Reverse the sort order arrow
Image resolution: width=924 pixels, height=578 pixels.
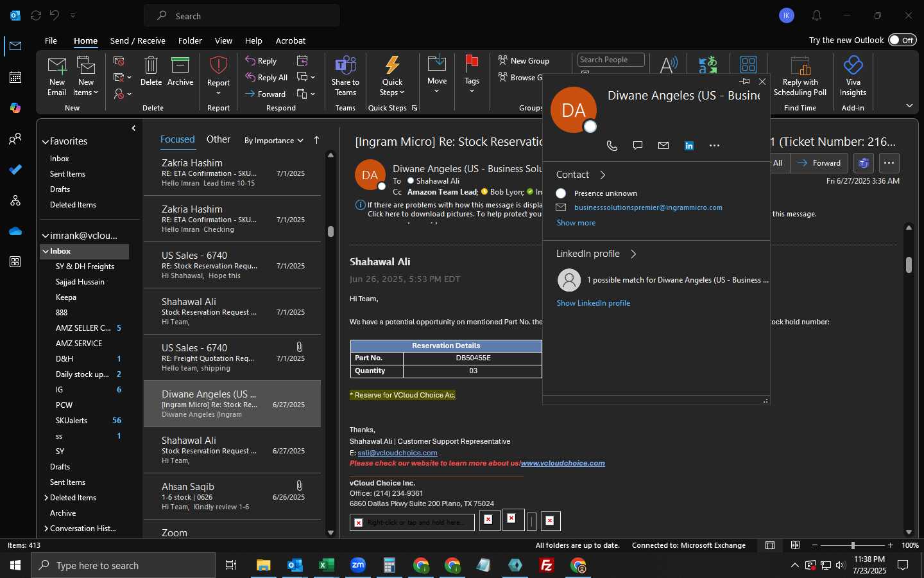[x=316, y=140]
